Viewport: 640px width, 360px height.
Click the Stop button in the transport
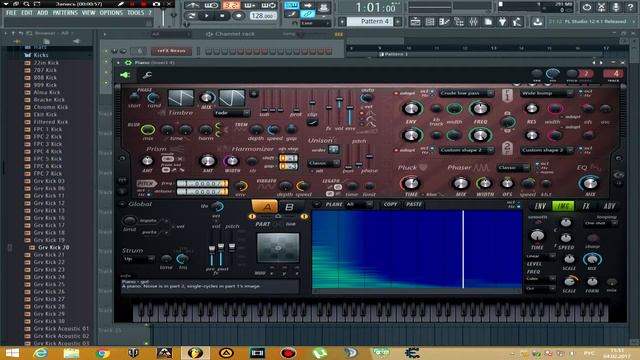(x=222, y=16)
